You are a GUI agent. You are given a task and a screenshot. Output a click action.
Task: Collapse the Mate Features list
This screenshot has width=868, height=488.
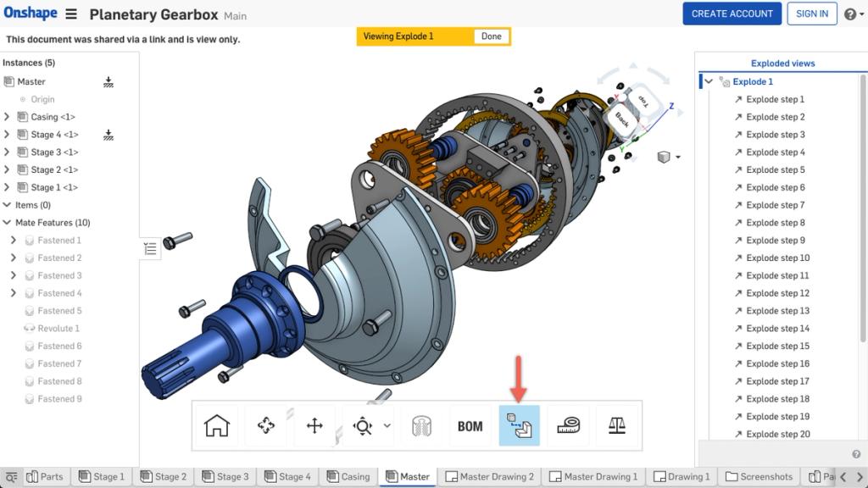(8, 222)
